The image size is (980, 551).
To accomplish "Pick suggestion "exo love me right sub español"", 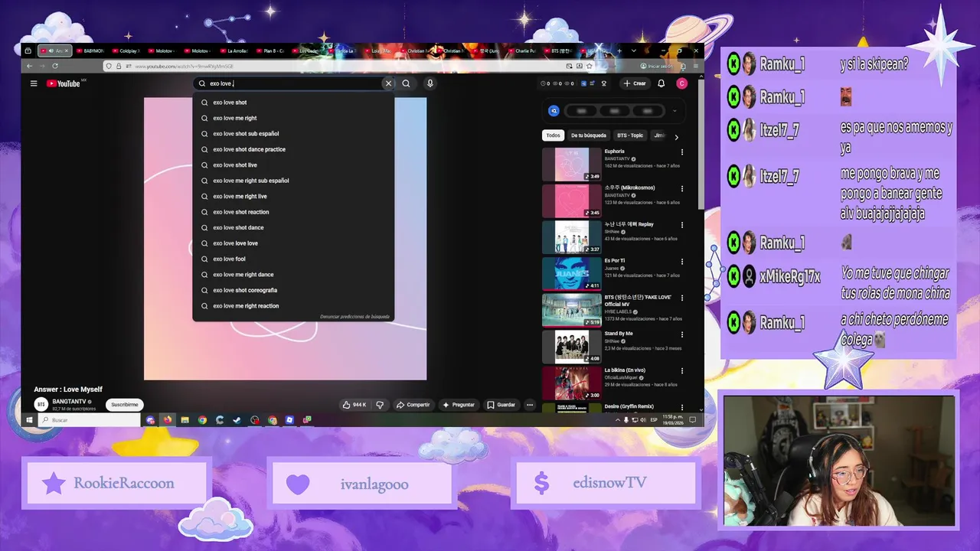I will pos(293,181).
